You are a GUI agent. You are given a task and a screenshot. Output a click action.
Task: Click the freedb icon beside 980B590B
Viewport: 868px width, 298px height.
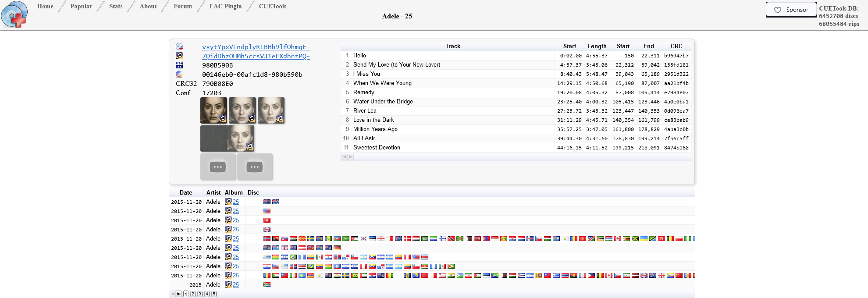[179, 65]
